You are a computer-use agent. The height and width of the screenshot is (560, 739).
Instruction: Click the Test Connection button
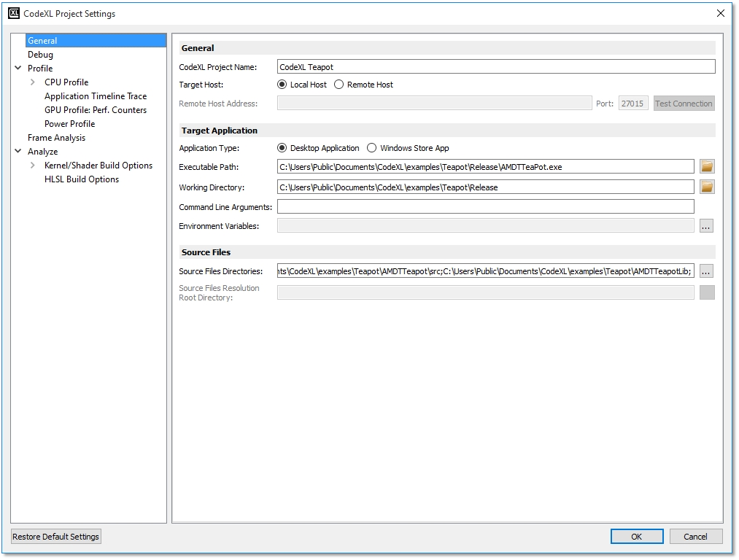pos(684,104)
